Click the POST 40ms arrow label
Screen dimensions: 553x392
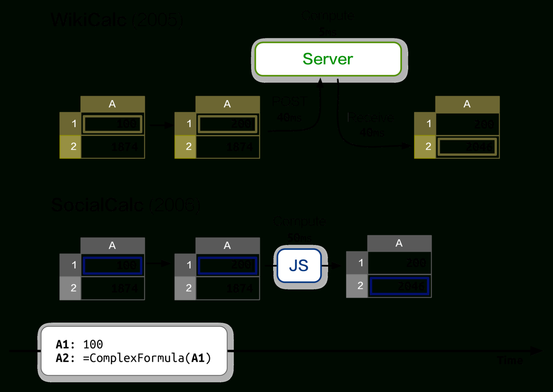tap(289, 109)
